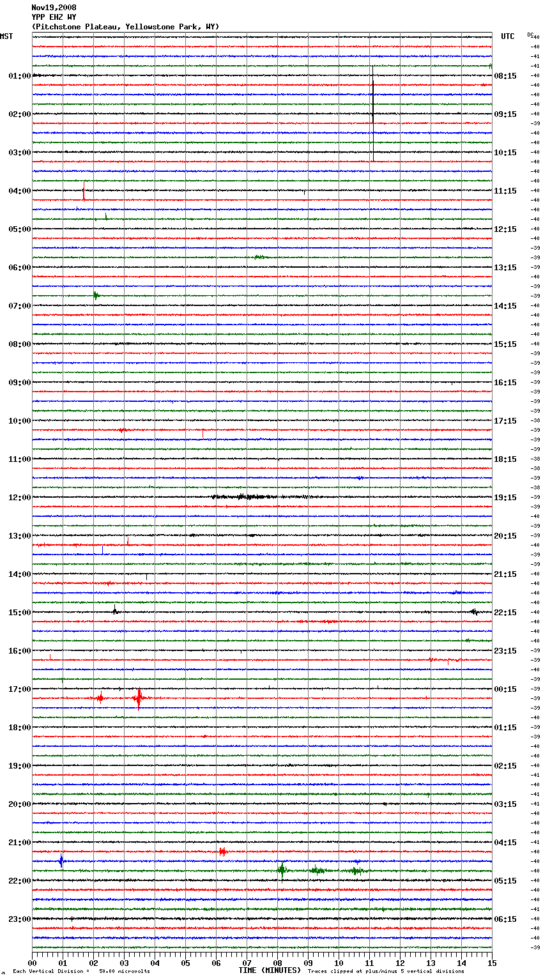Click the red spike after 04:00 near minute 2
Viewport: 543px width, 980px height.
tap(84, 192)
